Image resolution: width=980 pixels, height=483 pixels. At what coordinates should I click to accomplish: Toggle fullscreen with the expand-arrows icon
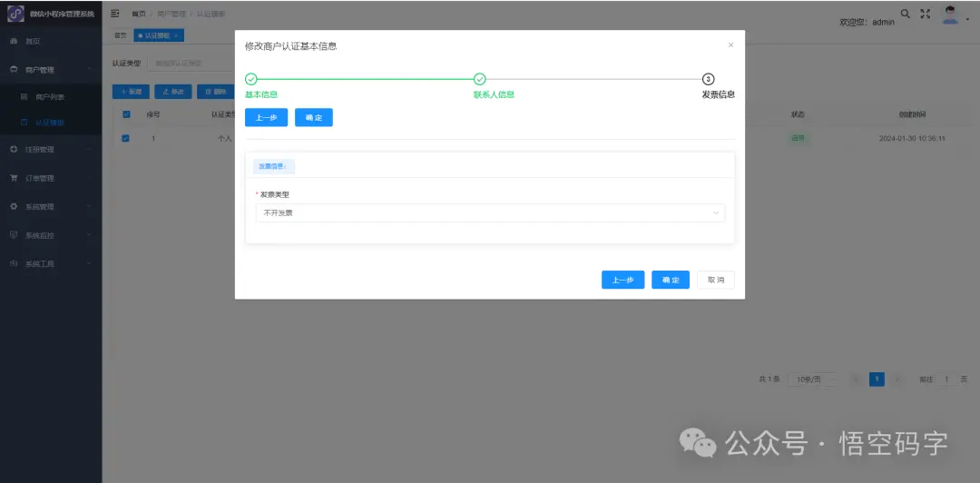click(926, 13)
